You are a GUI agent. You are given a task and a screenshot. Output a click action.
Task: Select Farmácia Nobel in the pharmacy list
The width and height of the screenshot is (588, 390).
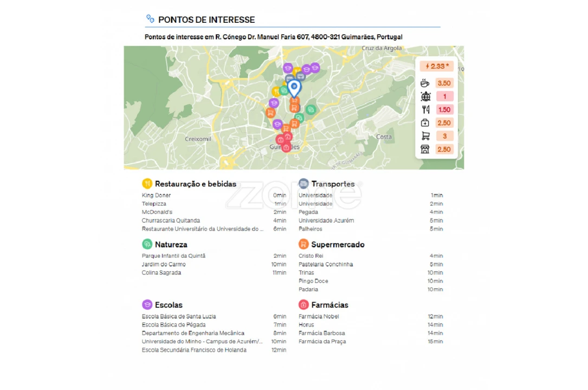click(x=319, y=316)
